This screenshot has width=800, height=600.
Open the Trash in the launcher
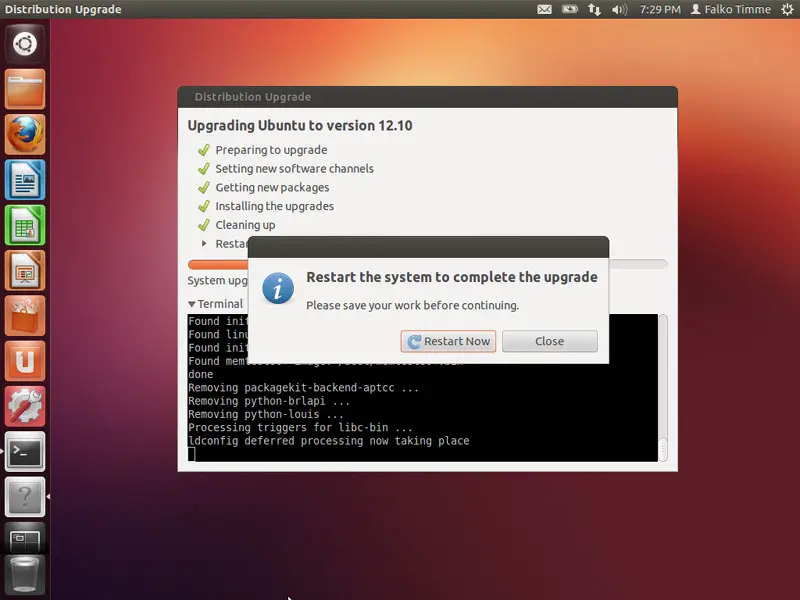click(x=25, y=576)
